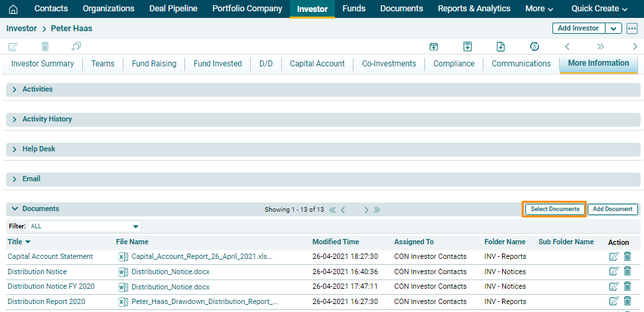644x312 pixels.
Task: Go to the next investor record arrow
Action: [635, 46]
